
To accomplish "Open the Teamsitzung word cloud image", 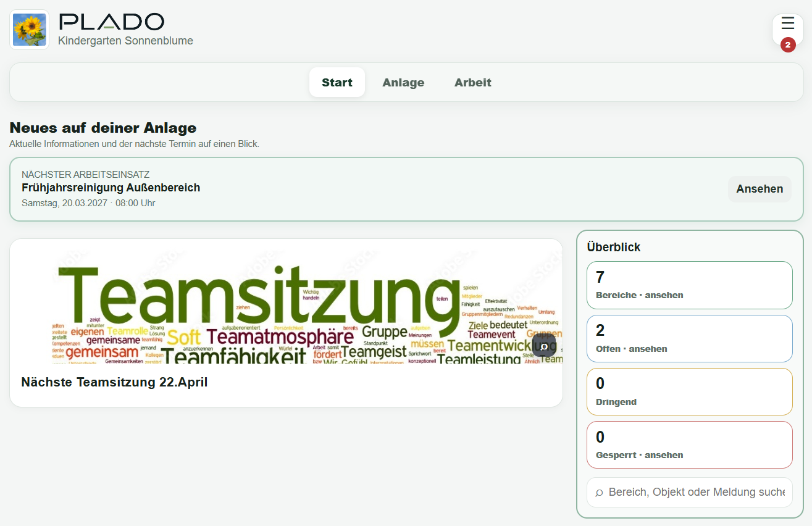I will click(287, 301).
